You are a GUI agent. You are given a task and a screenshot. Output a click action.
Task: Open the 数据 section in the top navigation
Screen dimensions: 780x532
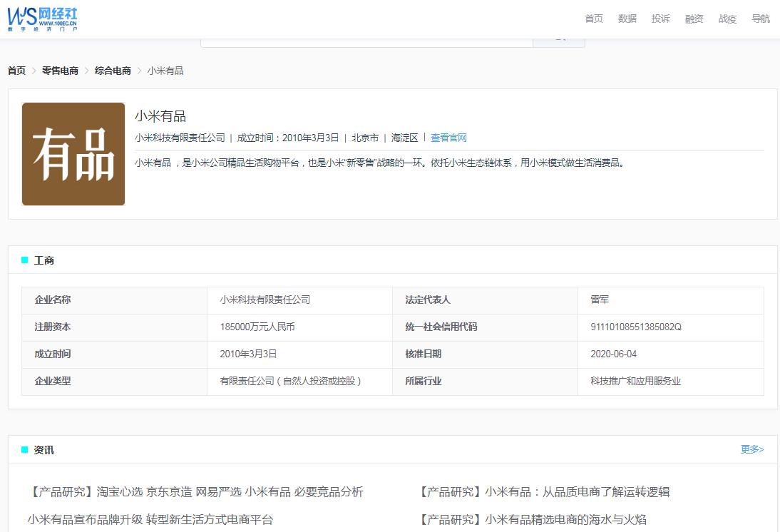click(627, 19)
